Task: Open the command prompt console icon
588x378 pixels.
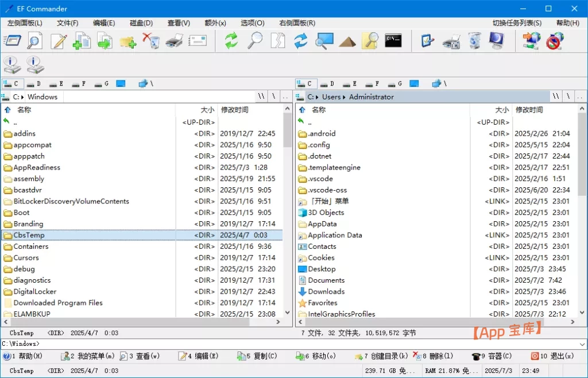Action: click(x=393, y=41)
